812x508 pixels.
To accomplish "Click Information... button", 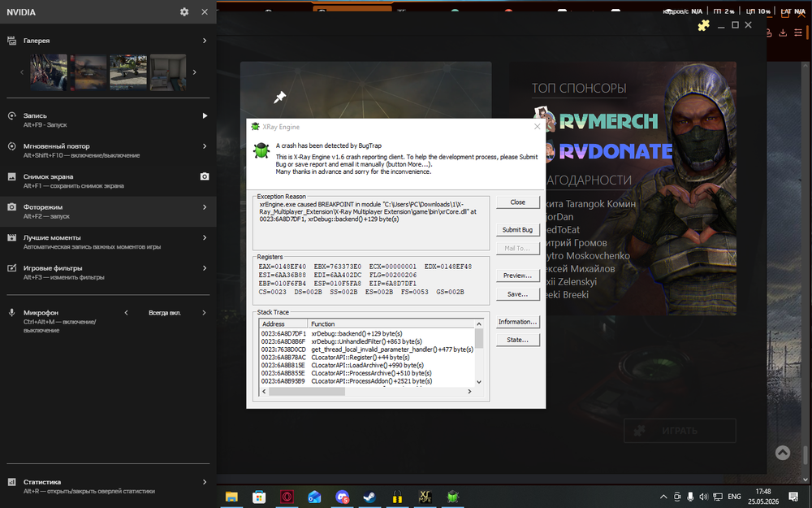I will [x=517, y=321].
